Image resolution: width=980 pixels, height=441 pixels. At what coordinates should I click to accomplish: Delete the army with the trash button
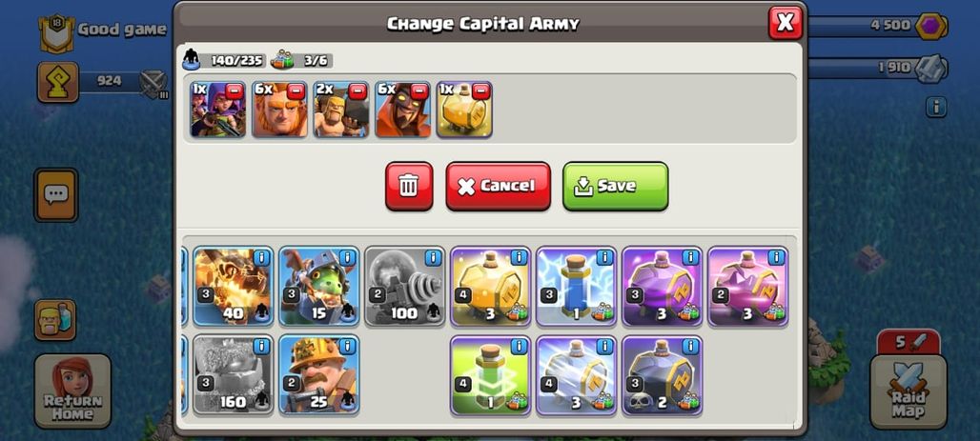click(409, 186)
